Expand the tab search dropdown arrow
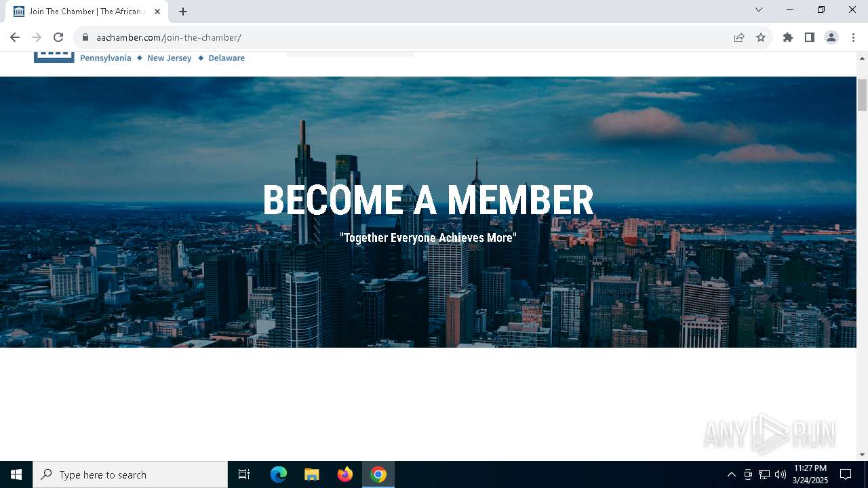The width and height of the screenshot is (868, 488). tap(759, 9)
